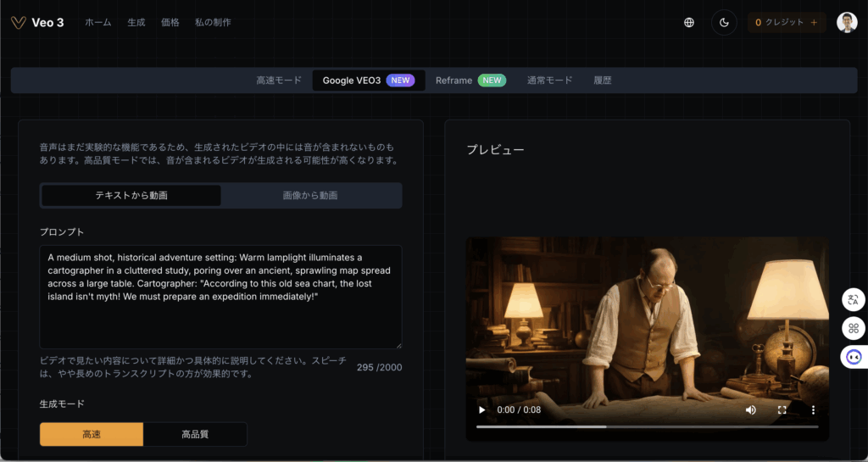This screenshot has width=868, height=462.
Task: Open video more options menu
Action: pyautogui.click(x=813, y=410)
